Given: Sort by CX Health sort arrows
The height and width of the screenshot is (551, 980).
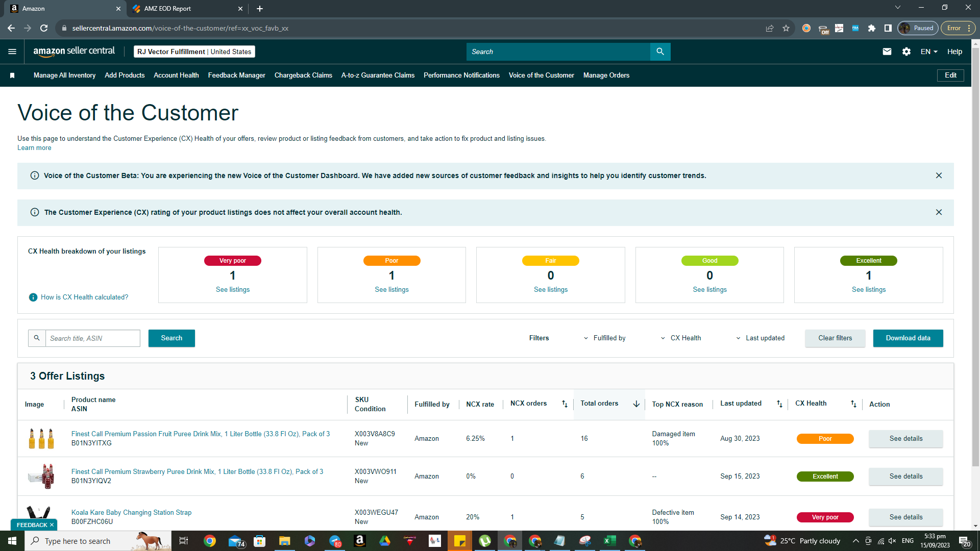Looking at the screenshot, I should (853, 404).
